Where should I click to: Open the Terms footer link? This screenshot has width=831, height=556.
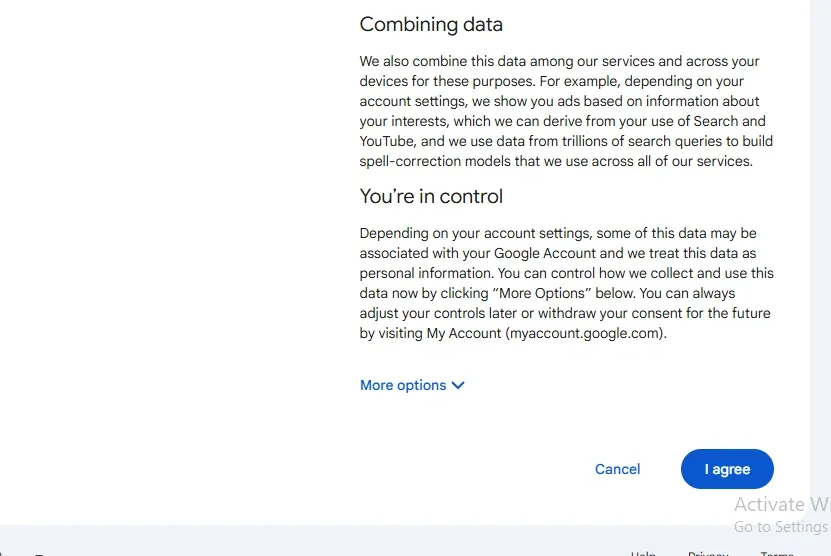click(777, 553)
